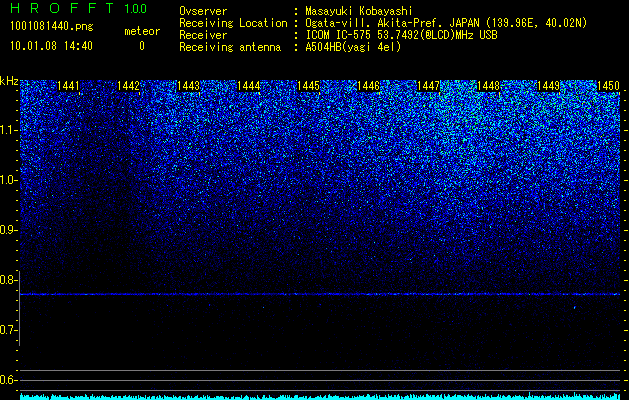Click the Receiving antenna label
The image size is (629, 400).
[230, 47]
